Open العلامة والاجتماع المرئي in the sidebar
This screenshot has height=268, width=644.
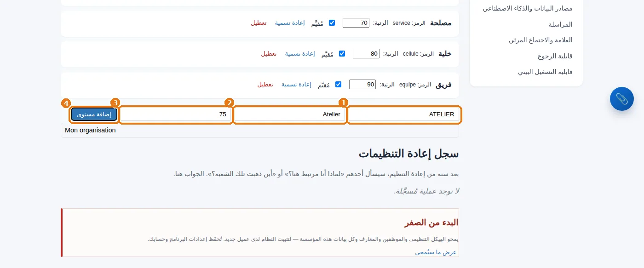point(540,40)
